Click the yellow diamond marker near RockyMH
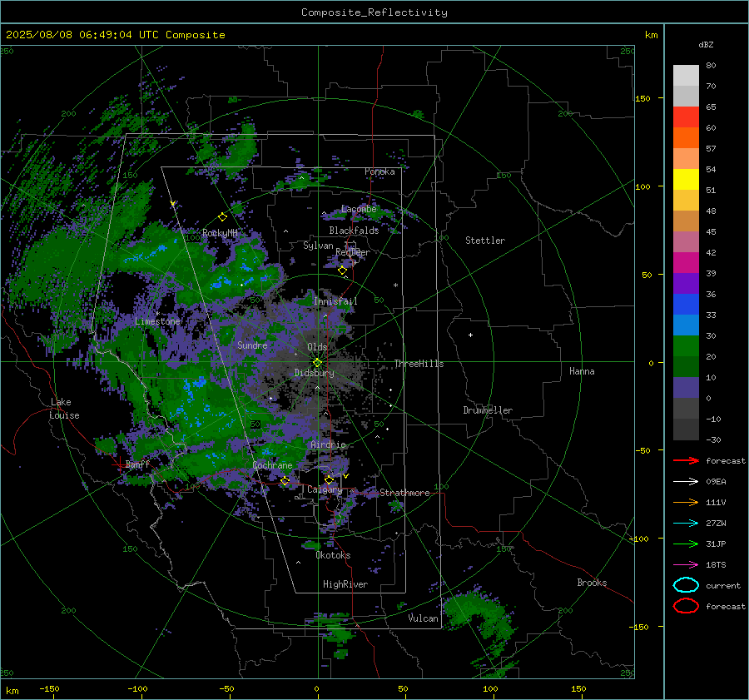Viewport: 749px width, 700px height. (222, 217)
